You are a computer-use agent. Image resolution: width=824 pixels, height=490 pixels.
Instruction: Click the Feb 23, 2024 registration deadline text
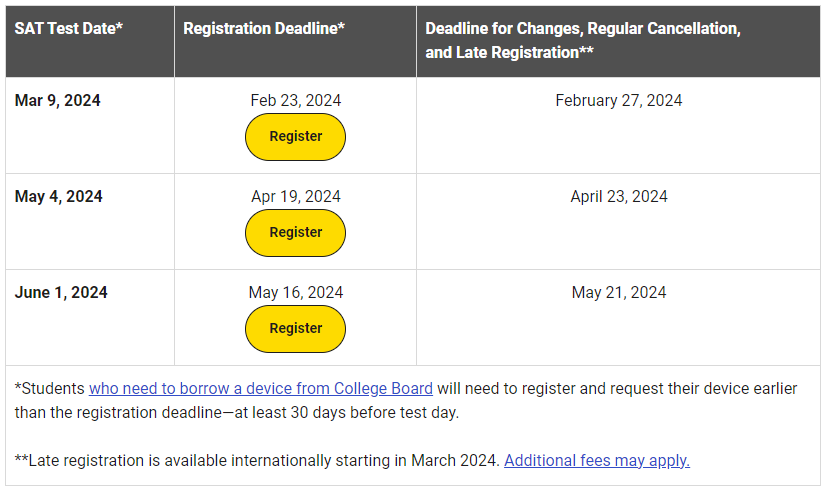pyautogui.click(x=295, y=100)
